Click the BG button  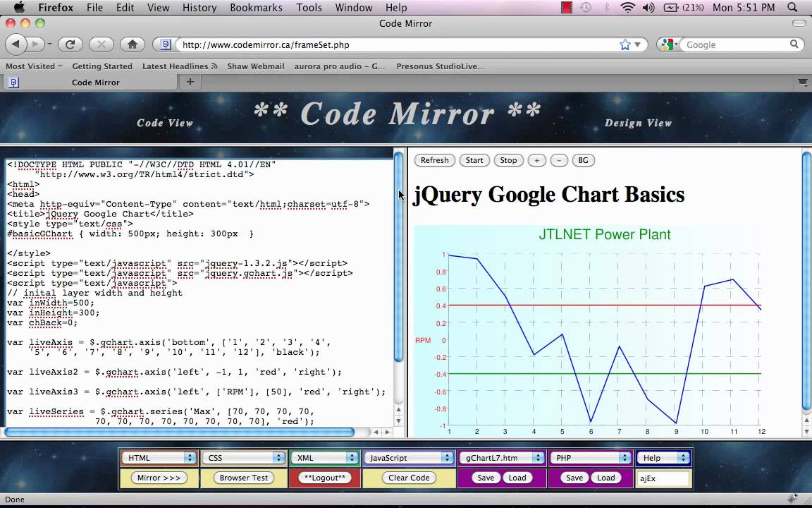tap(583, 160)
